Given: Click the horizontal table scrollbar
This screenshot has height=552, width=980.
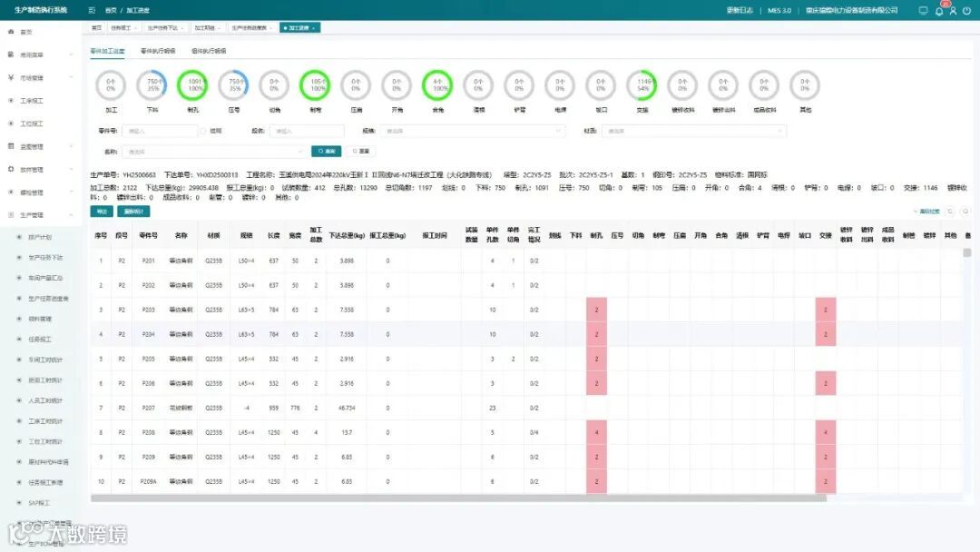Looking at the screenshot, I should point(458,498).
